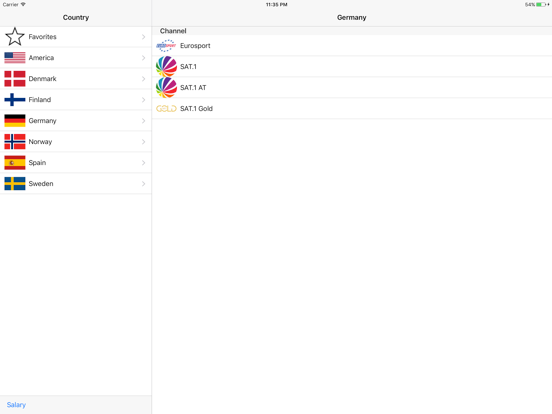
Task: Expand Finland using its chevron
Action: click(x=144, y=100)
